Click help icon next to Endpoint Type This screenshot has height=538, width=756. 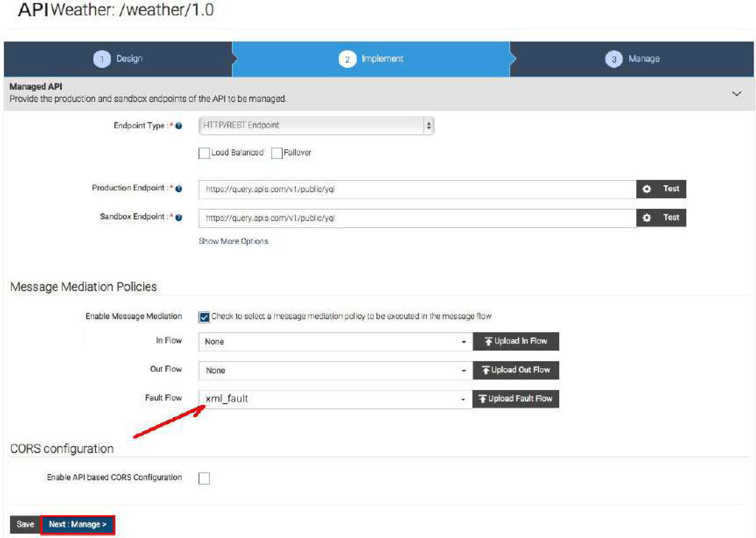tap(179, 126)
